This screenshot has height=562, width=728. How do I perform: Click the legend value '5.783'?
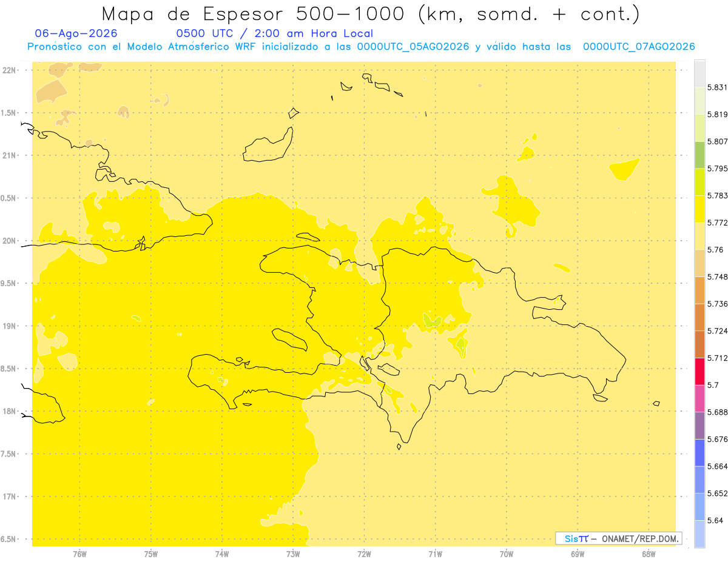click(x=717, y=195)
